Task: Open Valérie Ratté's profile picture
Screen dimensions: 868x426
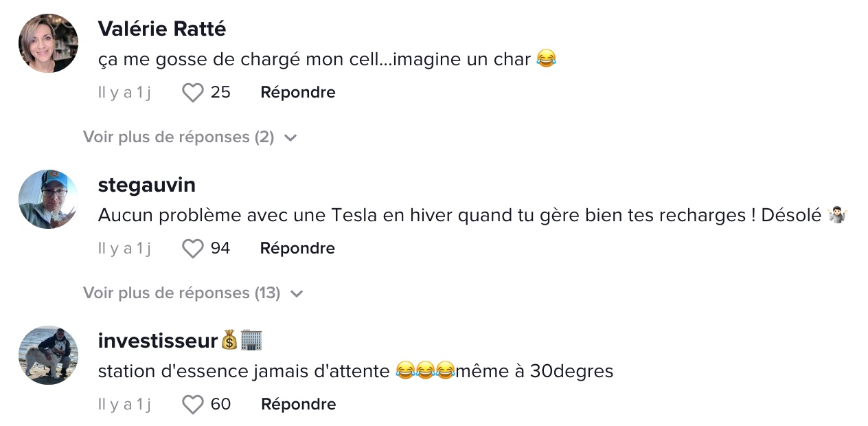Action: [48, 43]
